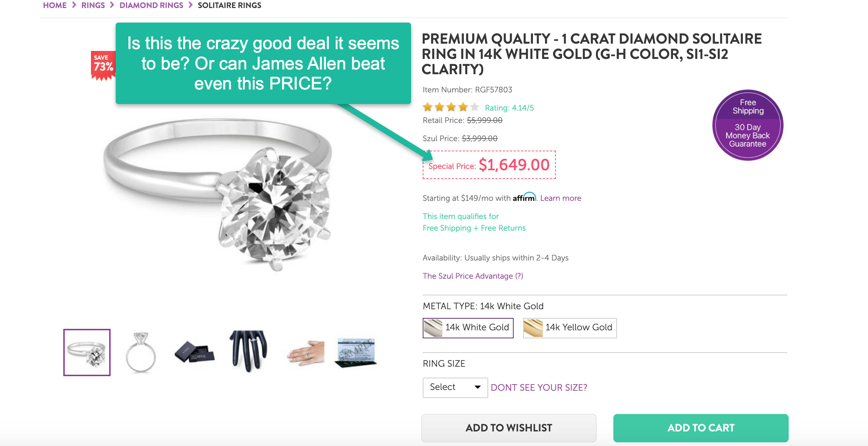Open Affirm Learn more link

(561, 198)
